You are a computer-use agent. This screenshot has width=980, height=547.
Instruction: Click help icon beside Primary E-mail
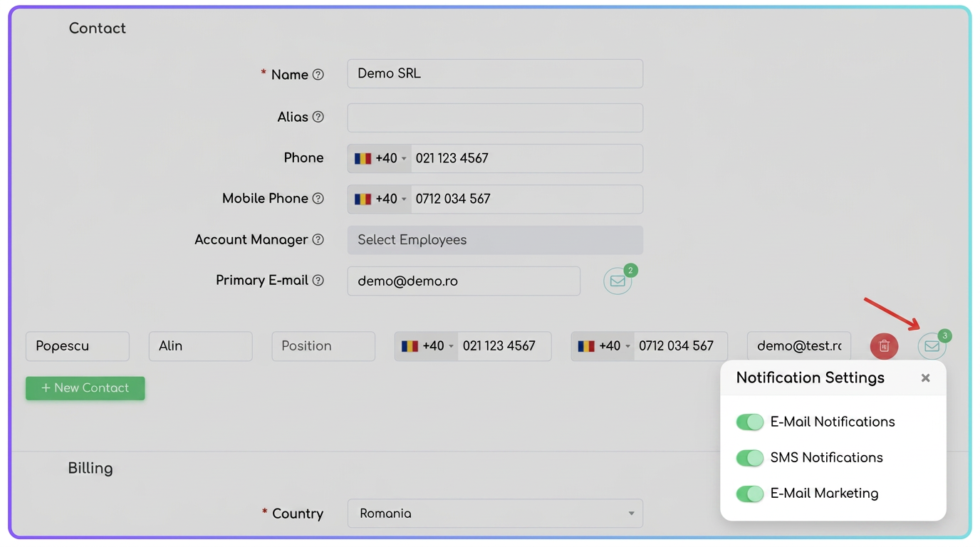tap(318, 281)
